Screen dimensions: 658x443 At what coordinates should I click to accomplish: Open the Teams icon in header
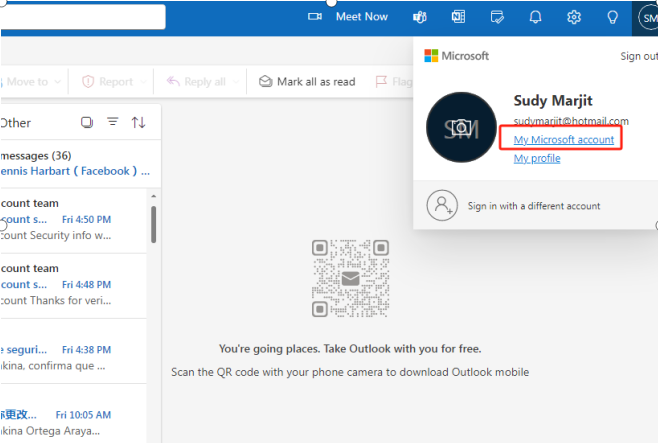[x=420, y=17]
